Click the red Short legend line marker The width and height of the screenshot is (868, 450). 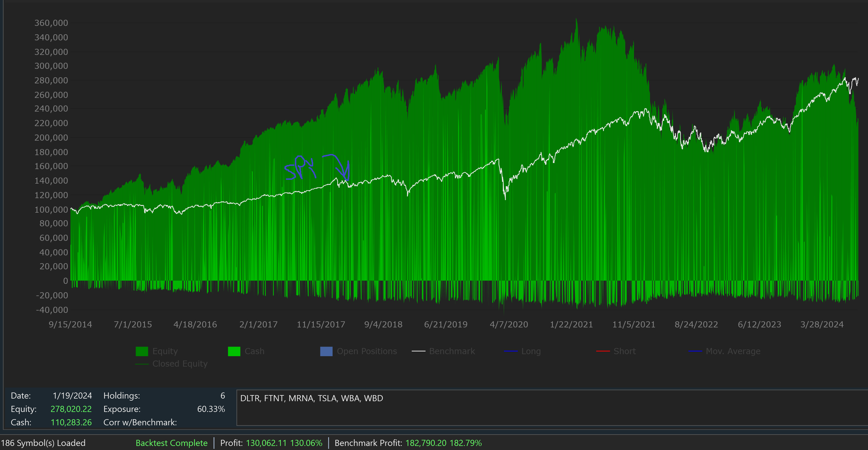click(x=603, y=351)
